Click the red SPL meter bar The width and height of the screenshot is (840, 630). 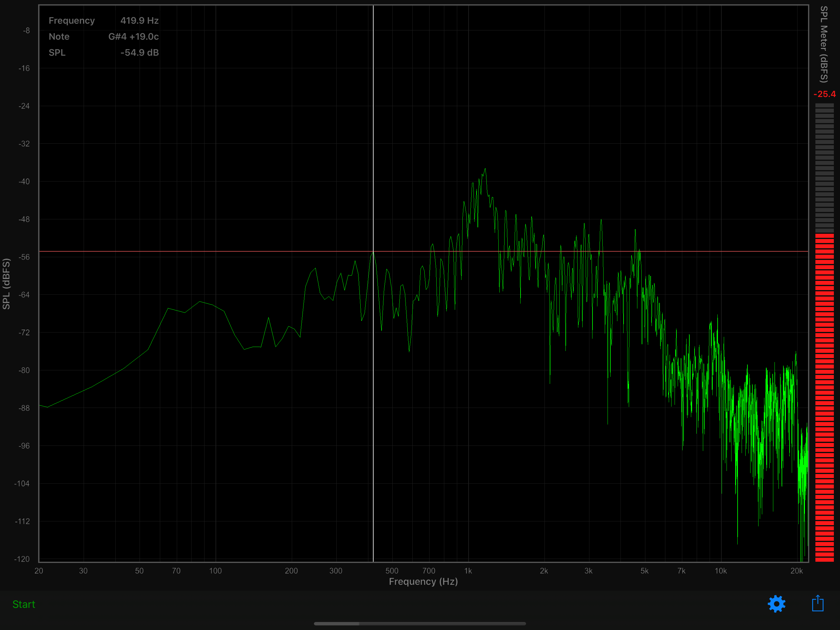pyautogui.click(x=824, y=397)
